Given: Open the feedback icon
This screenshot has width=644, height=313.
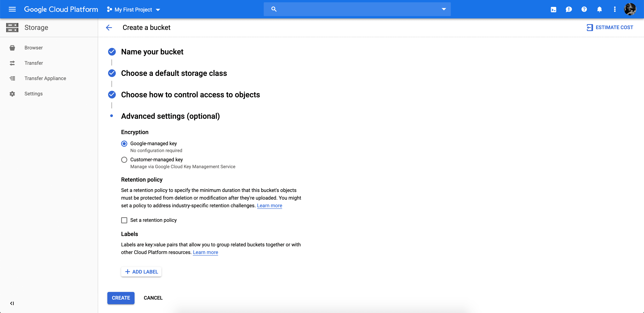Looking at the screenshot, I should (569, 9).
